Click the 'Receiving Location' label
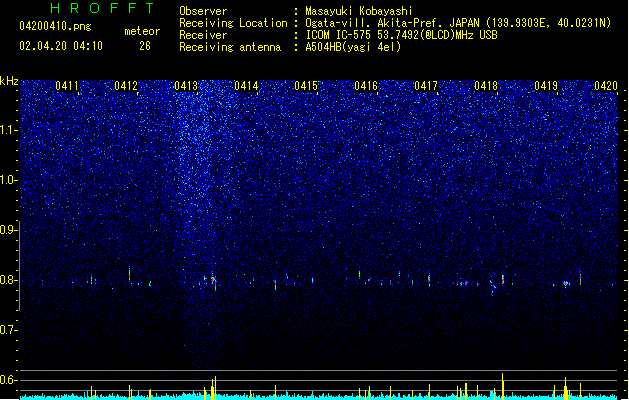This screenshot has height=400, width=629. coord(233,23)
